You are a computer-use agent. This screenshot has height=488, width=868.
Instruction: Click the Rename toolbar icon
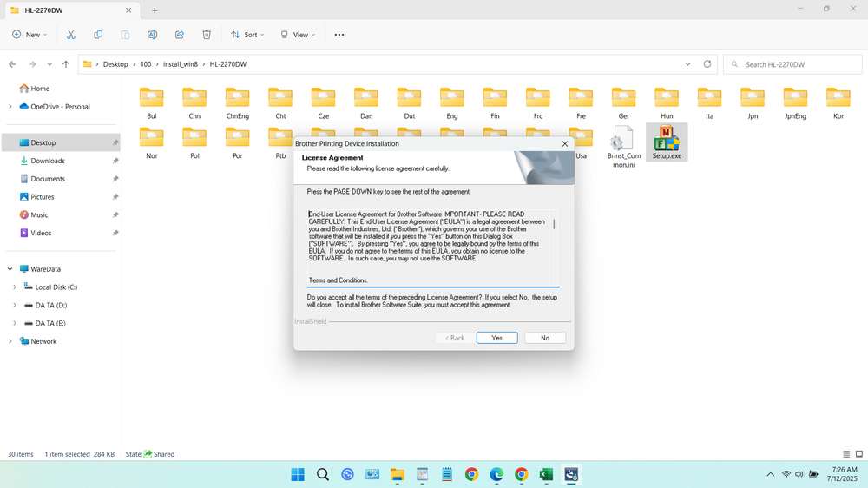point(152,35)
